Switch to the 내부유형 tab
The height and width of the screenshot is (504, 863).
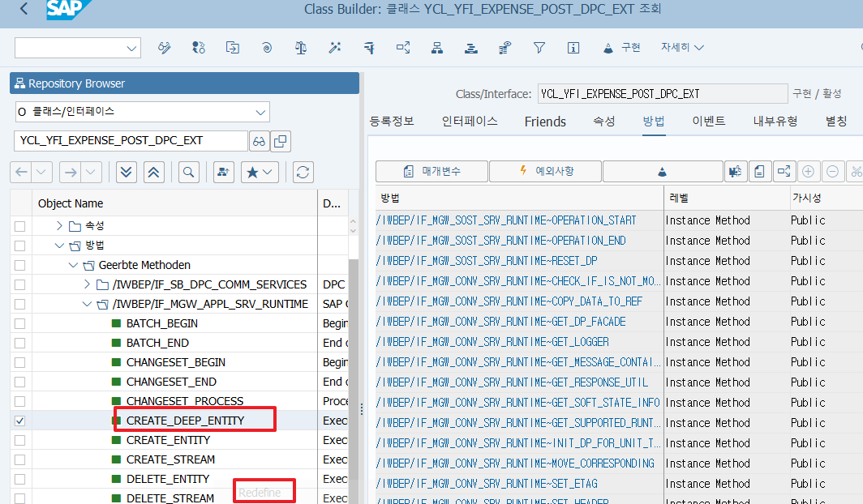tap(775, 122)
